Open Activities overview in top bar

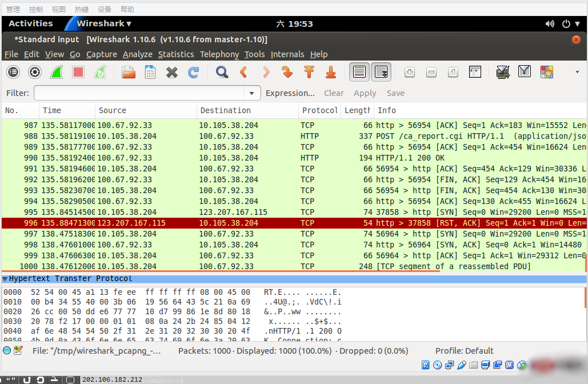(x=30, y=23)
